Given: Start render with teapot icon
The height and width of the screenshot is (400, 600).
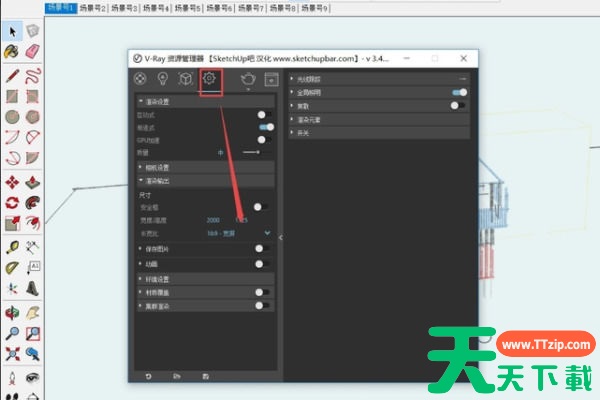Looking at the screenshot, I should [248, 79].
